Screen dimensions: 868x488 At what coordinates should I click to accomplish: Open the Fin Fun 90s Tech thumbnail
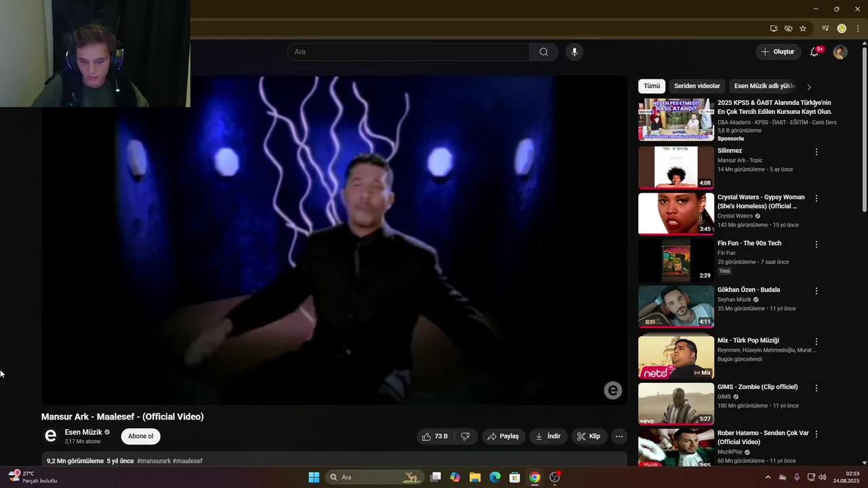[676, 260]
